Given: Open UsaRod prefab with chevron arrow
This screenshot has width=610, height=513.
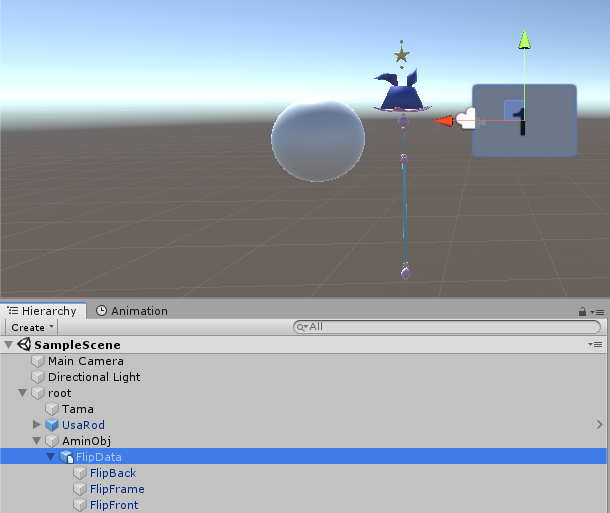Looking at the screenshot, I should (599, 425).
